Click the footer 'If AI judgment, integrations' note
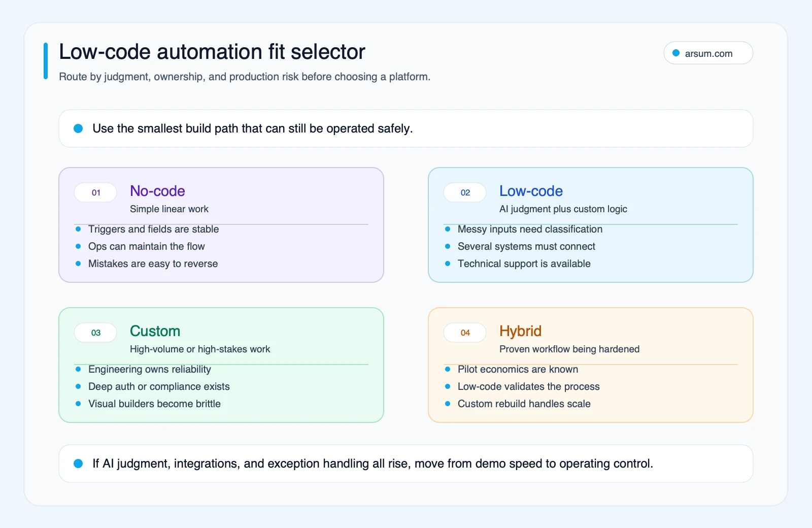Screen dimensions: 812x528 tap(373, 464)
